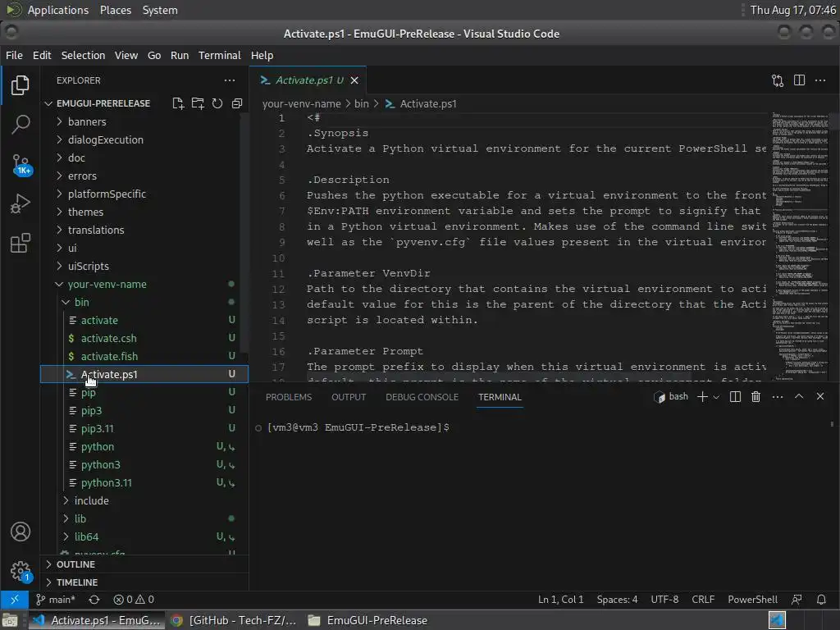Open editor more actions ellipsis
The width and height of the screenshot is (840, 630).
820,80
